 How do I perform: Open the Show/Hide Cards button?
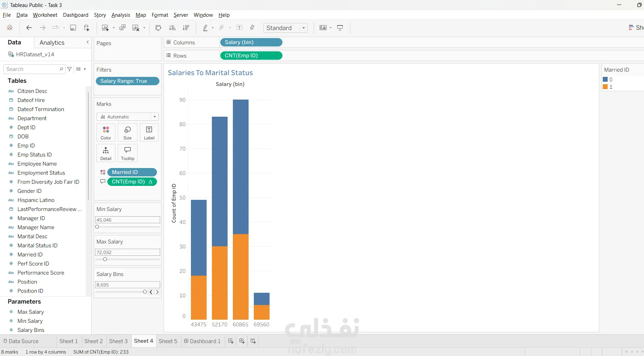click(323, 28)
